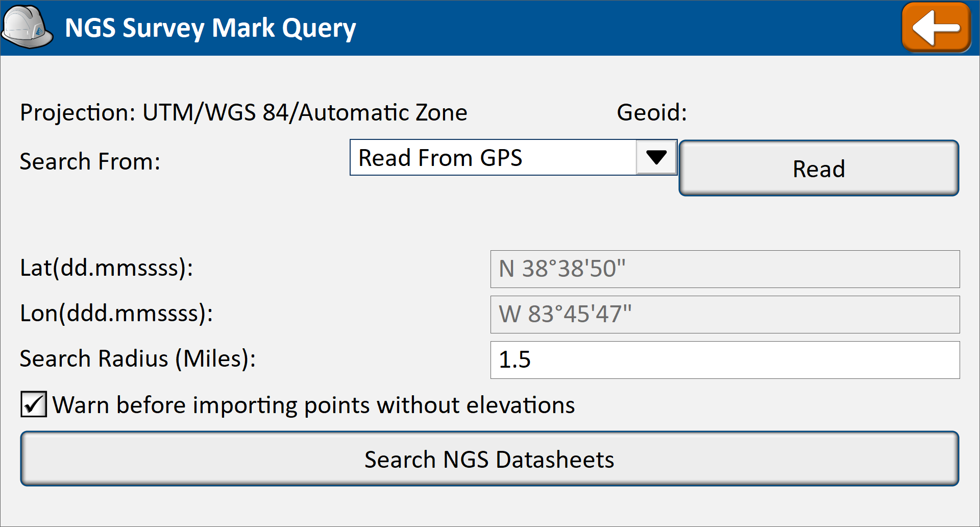This screenshot has height=527, width=980.
Task: Click the Geoid: label
Action: [x=652, y=112]
